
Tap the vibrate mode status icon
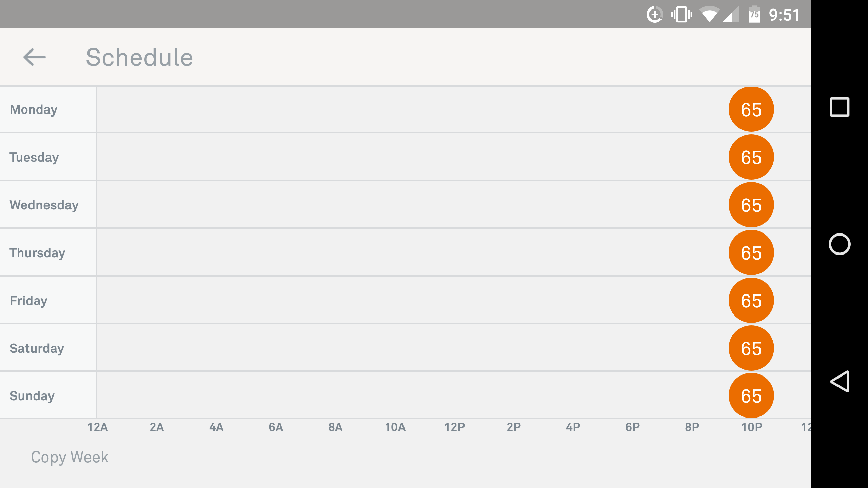click(681, 15)
